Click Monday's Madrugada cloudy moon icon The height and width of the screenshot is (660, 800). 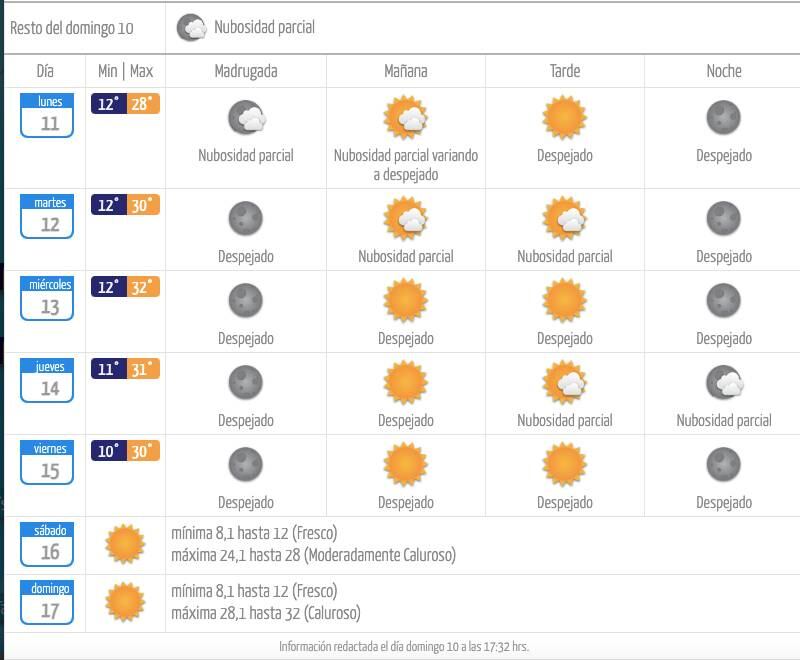pyautogui.click(x=246, y=118)
